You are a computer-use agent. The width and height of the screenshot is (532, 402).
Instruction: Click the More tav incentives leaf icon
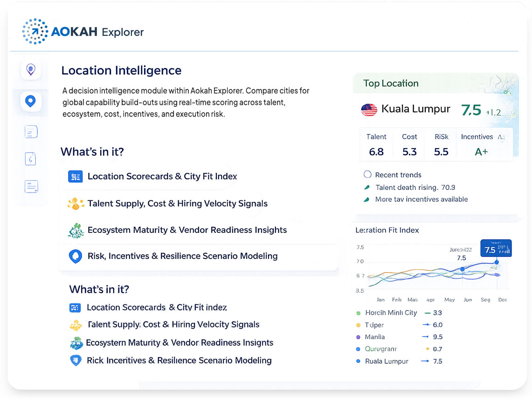click(366, 199)
